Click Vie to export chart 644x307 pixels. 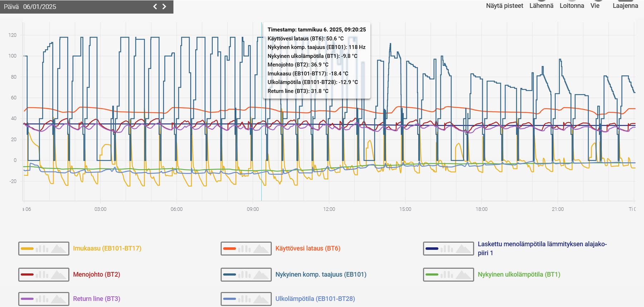pyautogui.click(x=595, y=6)
